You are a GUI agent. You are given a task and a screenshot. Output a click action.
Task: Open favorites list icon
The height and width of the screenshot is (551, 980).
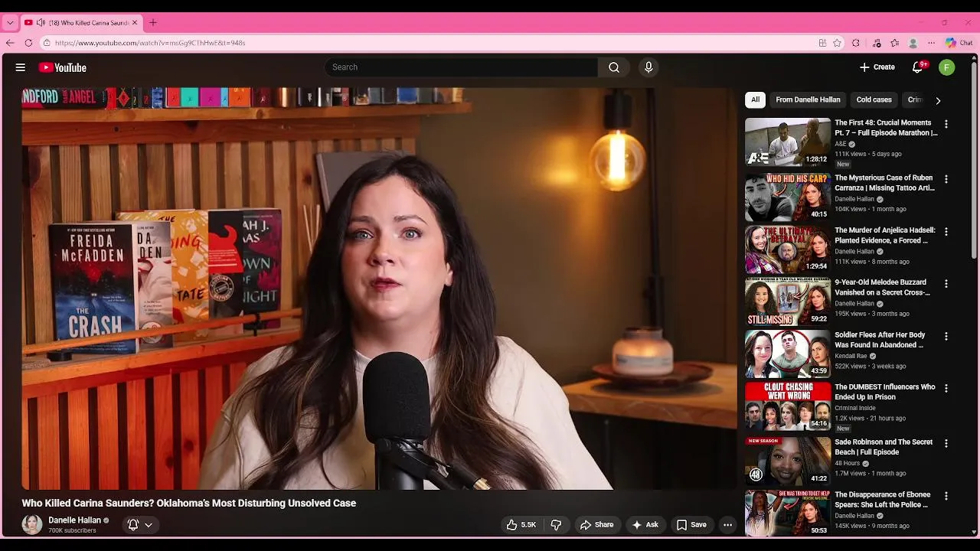click(x=894, y=43)
